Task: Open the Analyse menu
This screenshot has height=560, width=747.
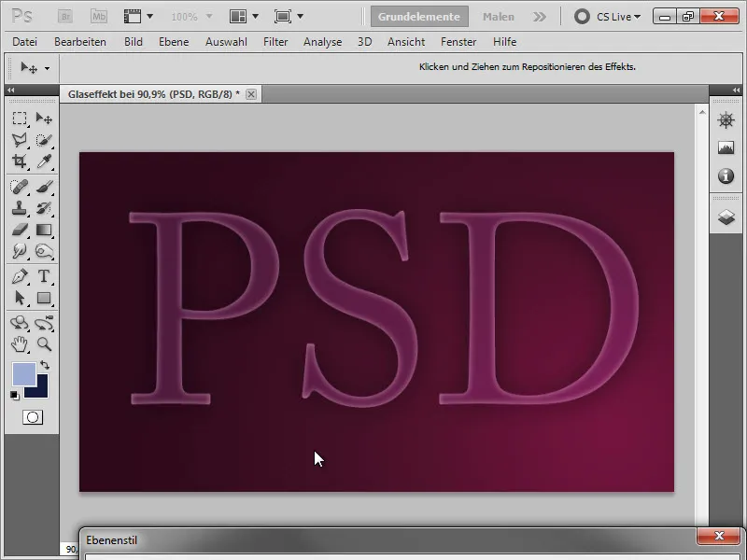Action: point(322,42)
